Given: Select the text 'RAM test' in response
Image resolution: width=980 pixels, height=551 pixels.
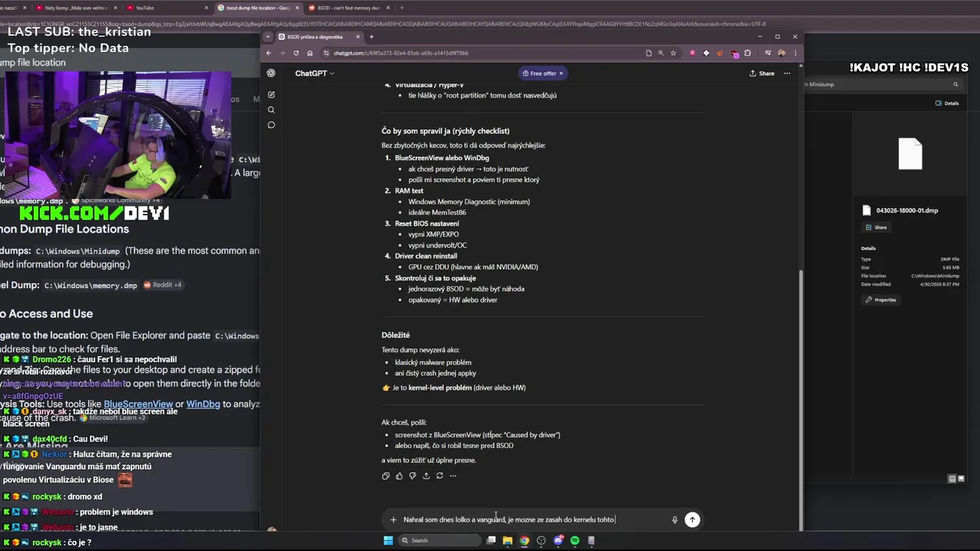Looking at the screenshot, I should pos(409,191).
